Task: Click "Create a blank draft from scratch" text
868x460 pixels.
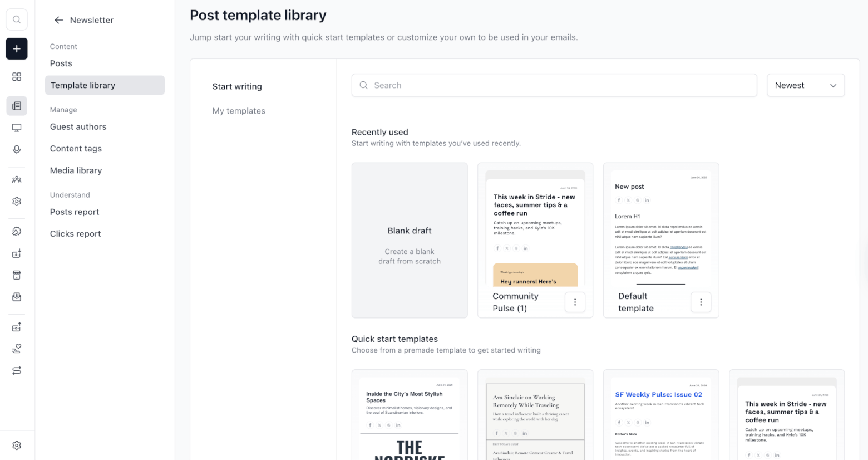Action: (410, 256)
